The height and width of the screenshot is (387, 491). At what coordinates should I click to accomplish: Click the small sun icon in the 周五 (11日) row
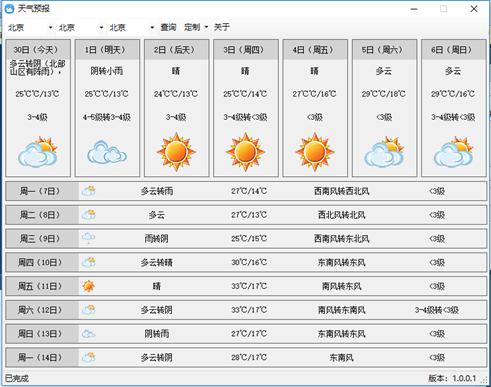point(89,286)
